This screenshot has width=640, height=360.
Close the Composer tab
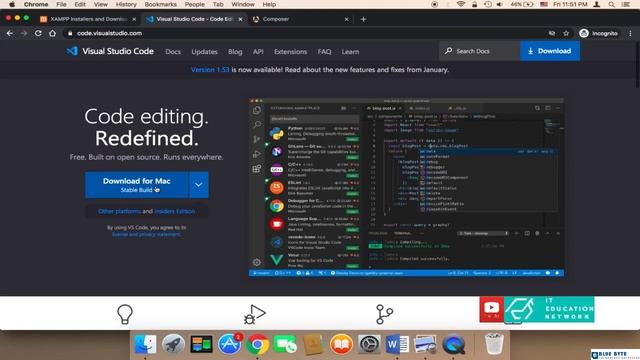[347, 19]
